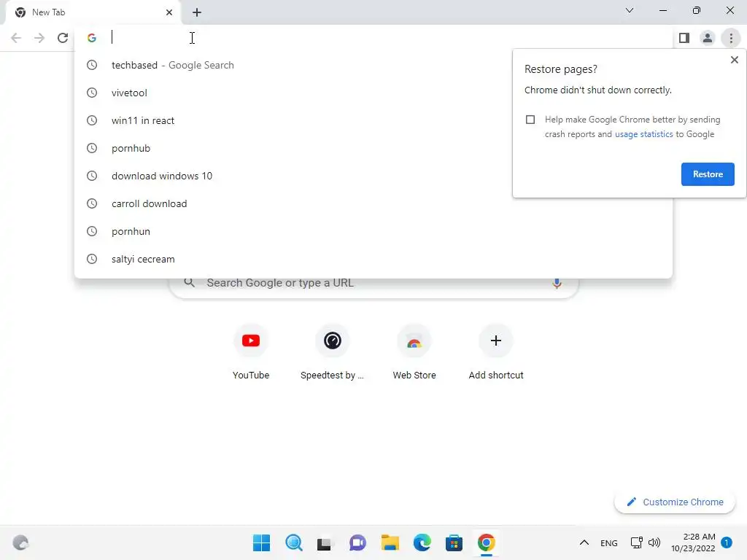Click the Restore button

708,174
